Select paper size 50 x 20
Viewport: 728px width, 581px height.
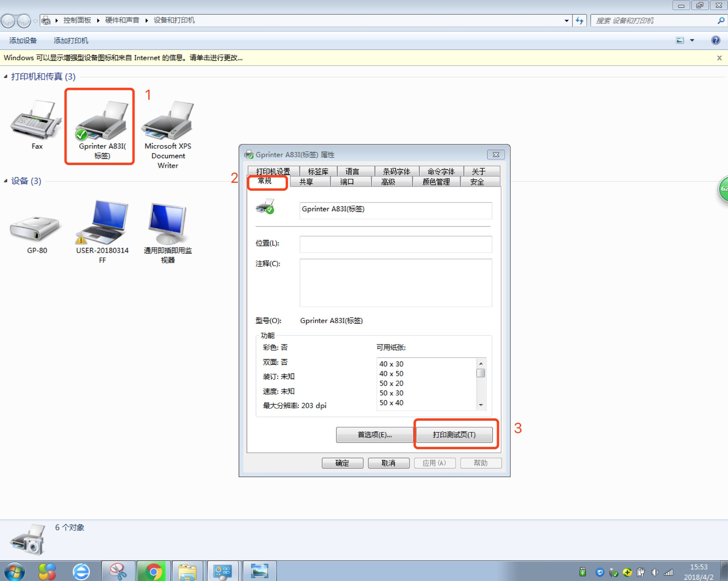[x=391, y=383]
